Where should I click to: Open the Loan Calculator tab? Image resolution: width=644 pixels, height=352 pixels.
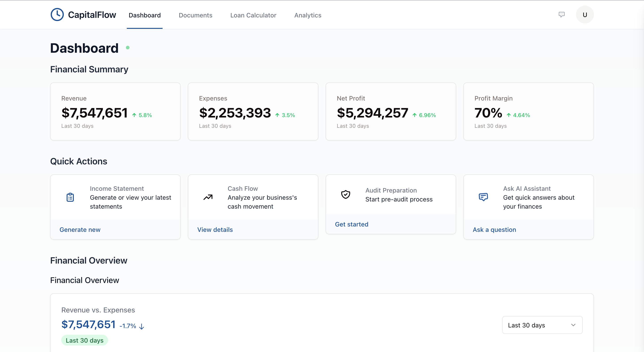(253, 15)
